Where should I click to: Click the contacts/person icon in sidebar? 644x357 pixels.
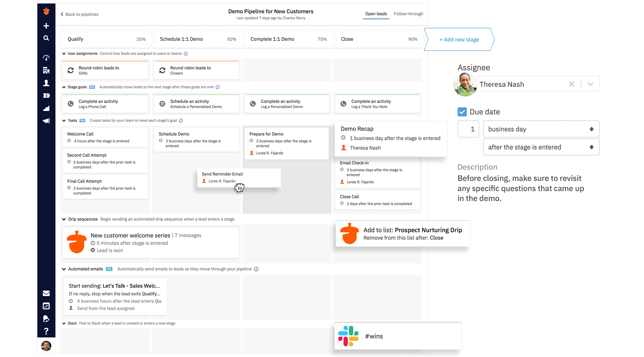click(46, 84)
